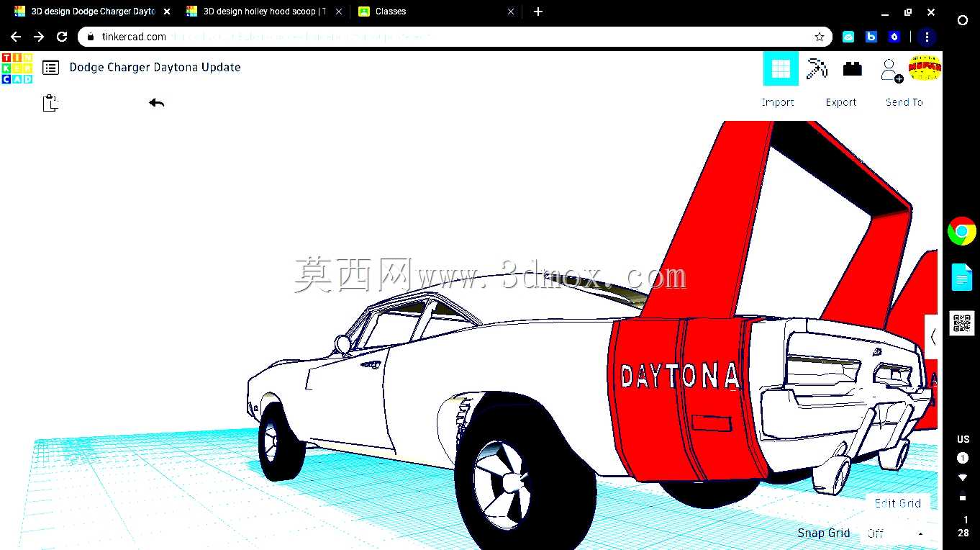980x550 pixels.
Task: Click the Import button
Action: [778, 102]
